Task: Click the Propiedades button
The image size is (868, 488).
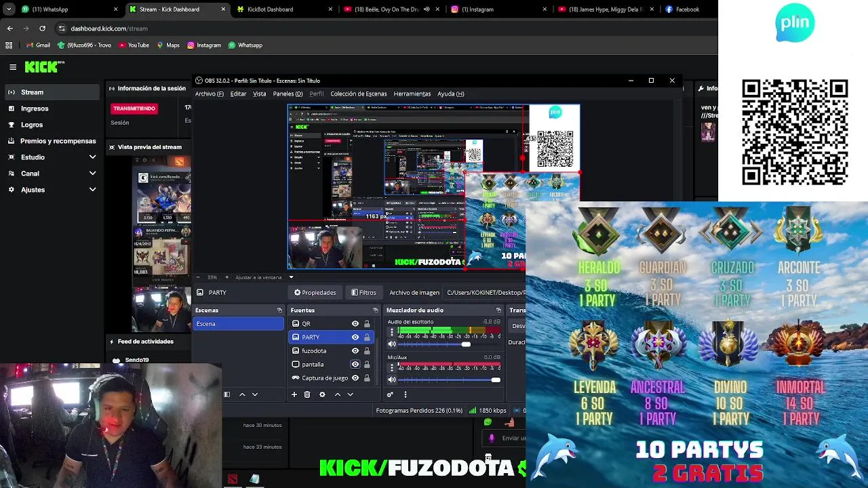Action: 315,293
